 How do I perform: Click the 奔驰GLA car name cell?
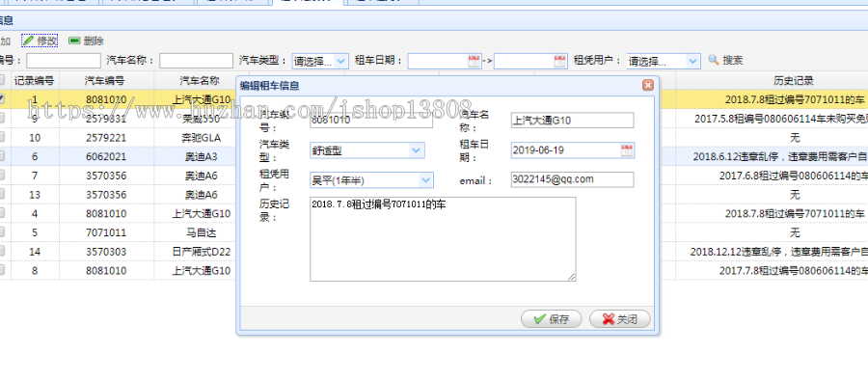click(x=201, y=137)
